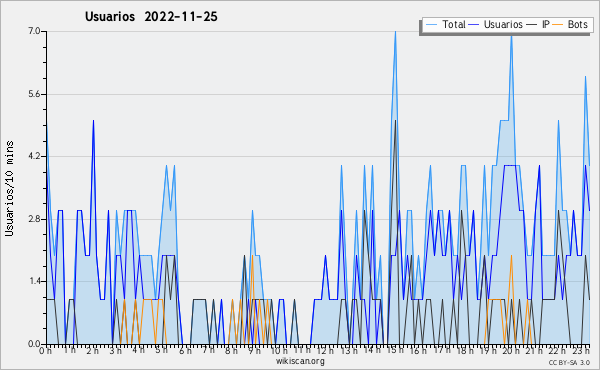The image size is (600, 370).
Task: Click the Usuarios peak of 5 near 2 h
Action: coord(93,121)
